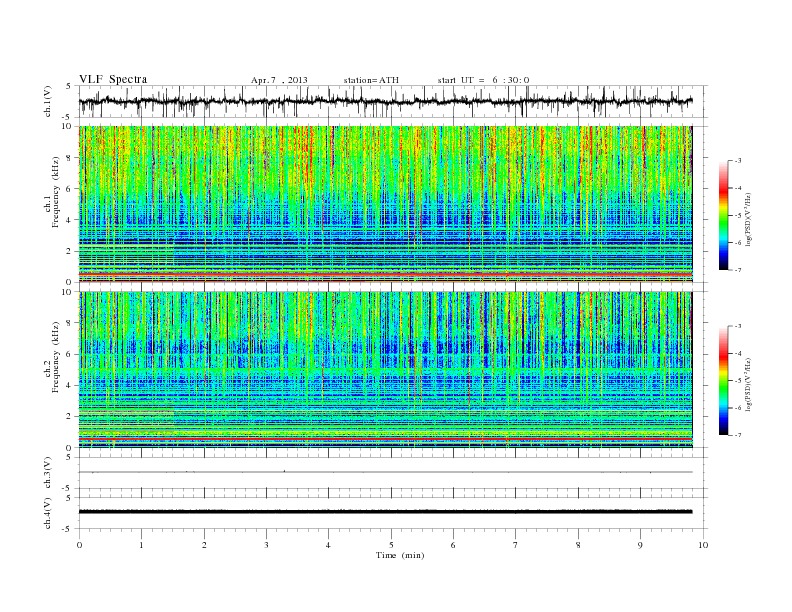The height and width of the screenshot is (612, 792).
Task: Click the time axis tick label "5"
Action: tap(391, 545)
